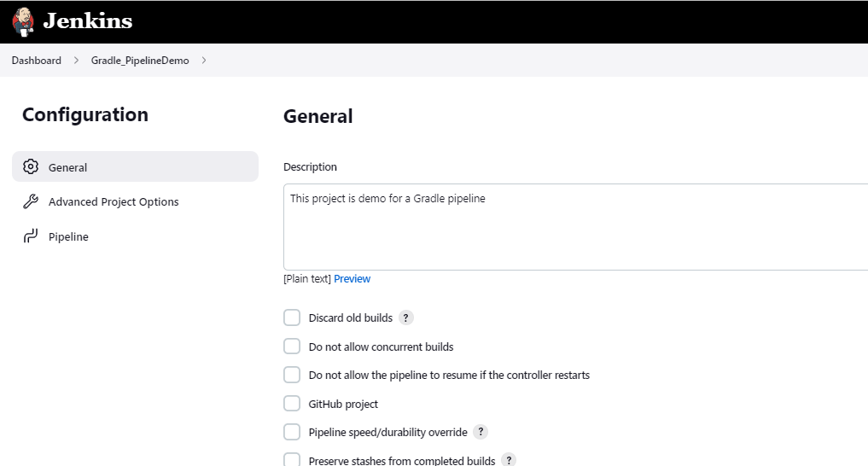Check Do not allow concurrent builds
Image resolution: width=868 pixels, height=466 pixels.
coord(292,347)
